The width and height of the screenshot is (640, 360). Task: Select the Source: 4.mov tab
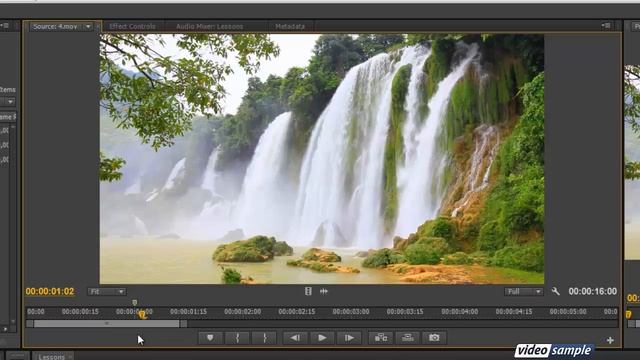point(55,27)
